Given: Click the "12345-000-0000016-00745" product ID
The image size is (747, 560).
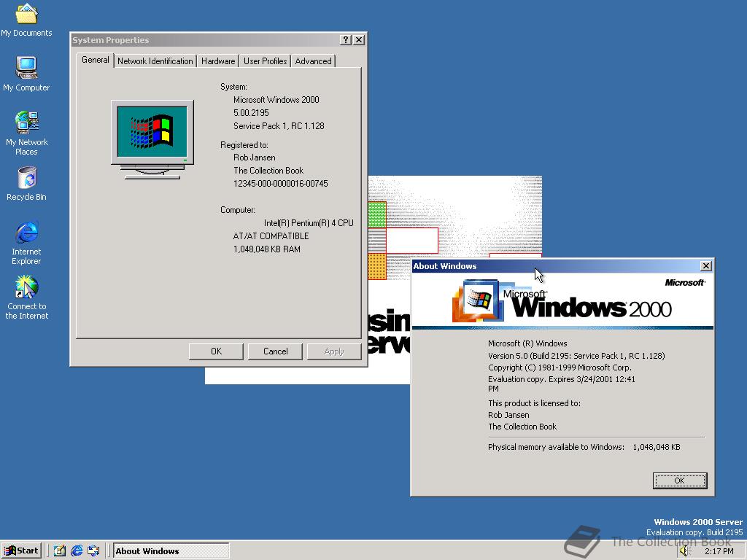Looking at the screenshot, I should (281, 183).
